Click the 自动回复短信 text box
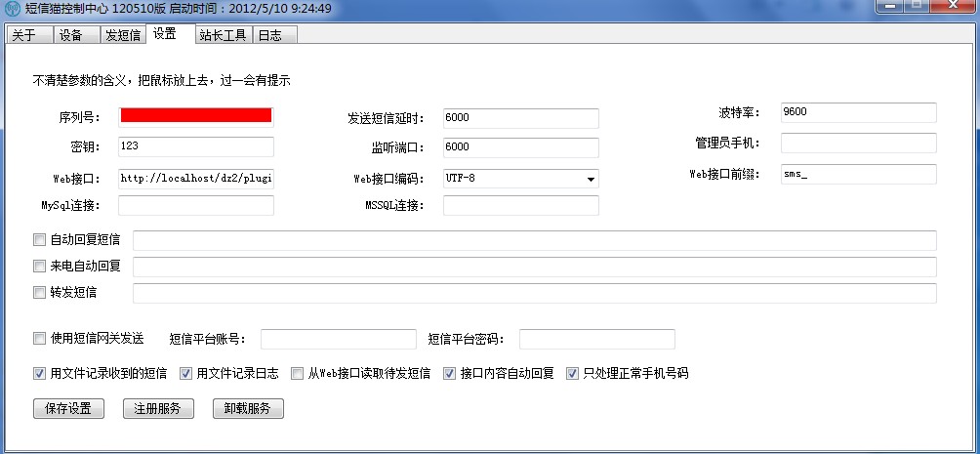 click(x=534, y=241)
